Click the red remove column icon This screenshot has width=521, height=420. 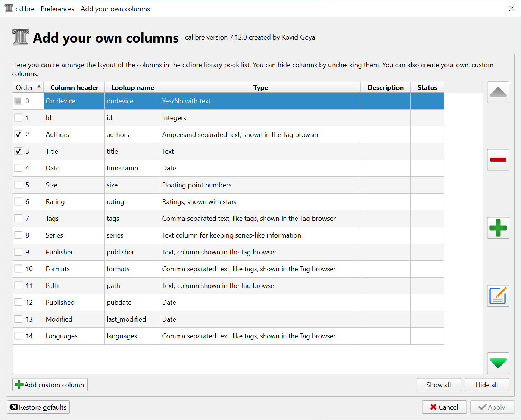pos(498,160)
